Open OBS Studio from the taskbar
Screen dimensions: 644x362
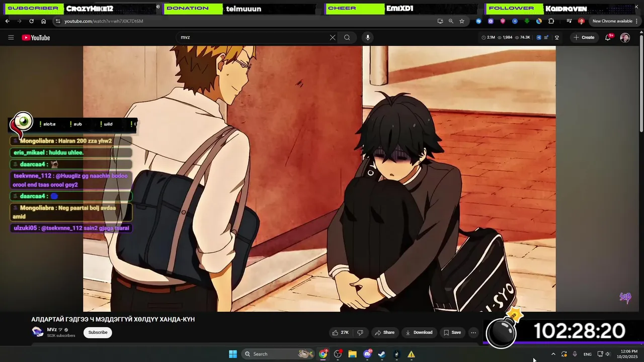(338, 354)
